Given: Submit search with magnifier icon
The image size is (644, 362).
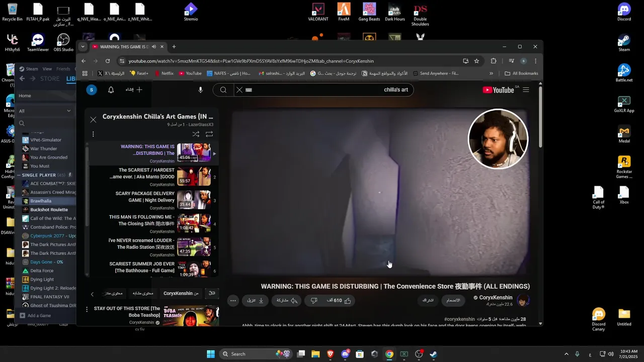Looking at the screenshot, I should pos(223,90).
